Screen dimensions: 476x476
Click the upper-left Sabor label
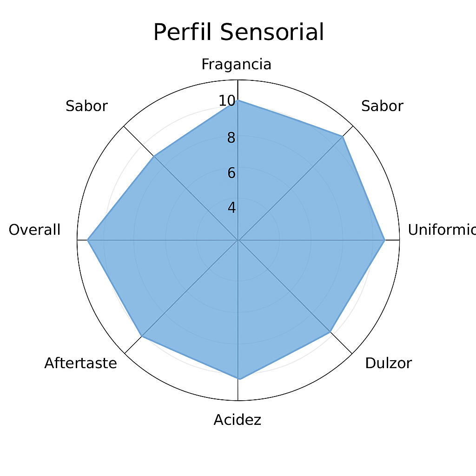tap(87, 106)
